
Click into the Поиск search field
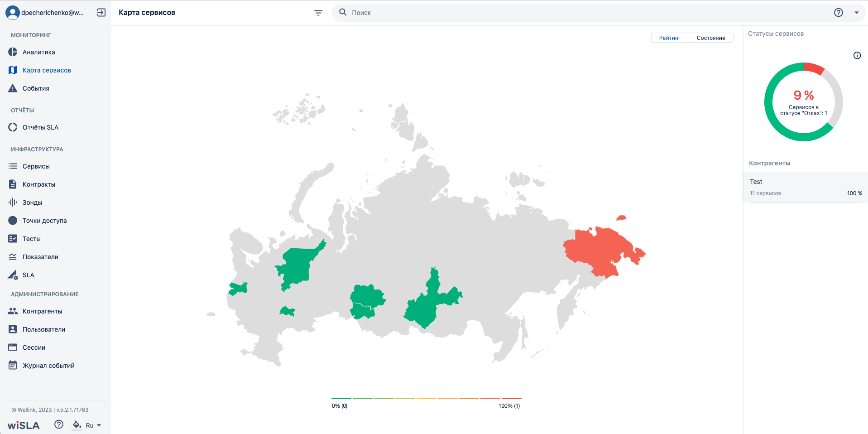[589, 13]
